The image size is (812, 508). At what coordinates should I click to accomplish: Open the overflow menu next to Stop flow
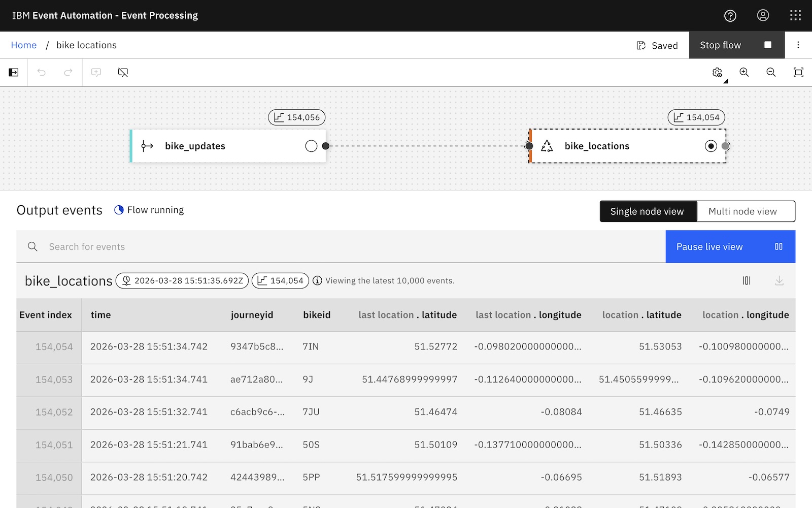pos(798,45)
